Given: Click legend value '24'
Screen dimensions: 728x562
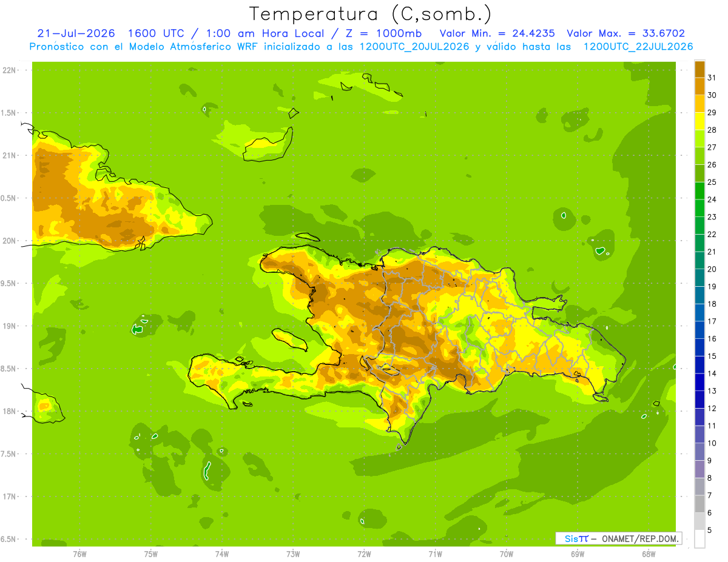Looking at the screenshot, I should [712, 199].
